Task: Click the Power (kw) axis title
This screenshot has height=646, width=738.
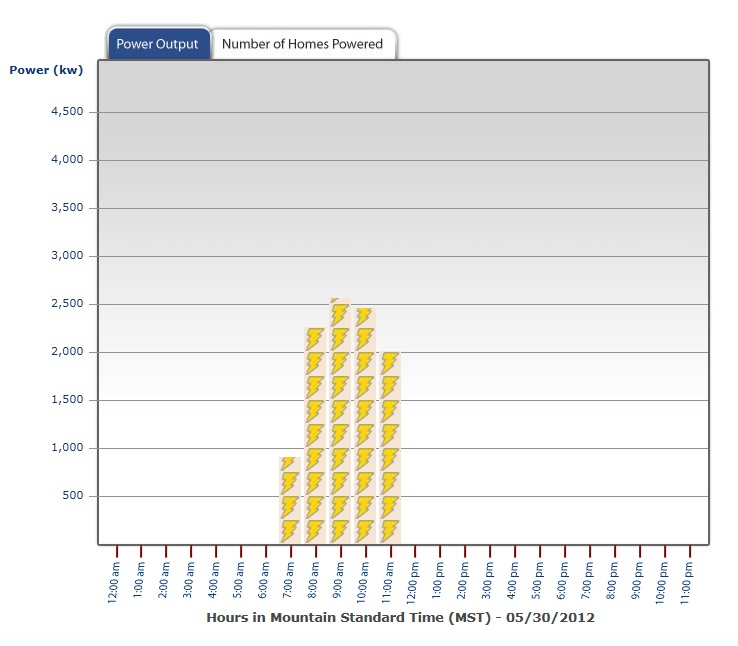Action: pos(46,70)
